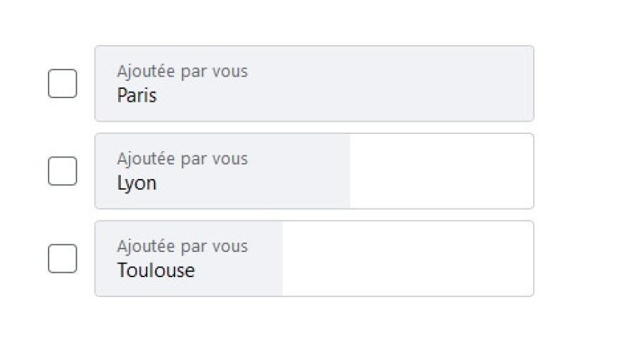Choose the bottom option's checkbox, Toulouse
The image size is (644, 358).
(x=62, y=258)
